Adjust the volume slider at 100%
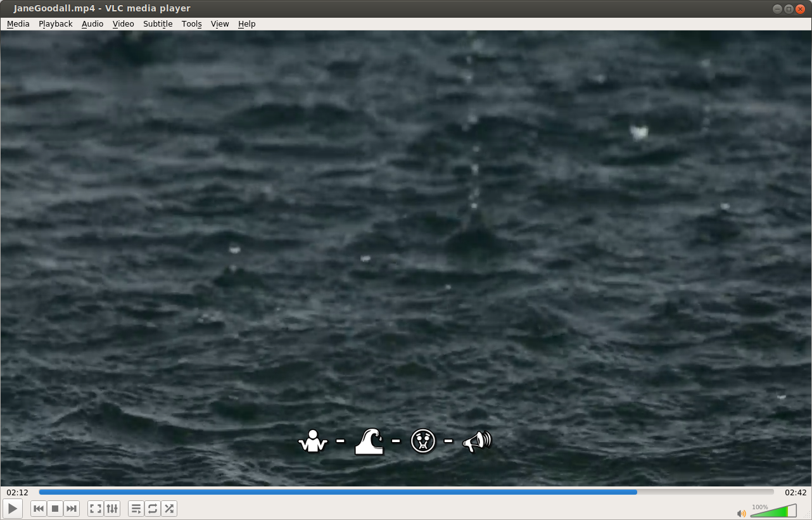Image resolution: width=812 pixels, height=520 pixels. (773, 510)
